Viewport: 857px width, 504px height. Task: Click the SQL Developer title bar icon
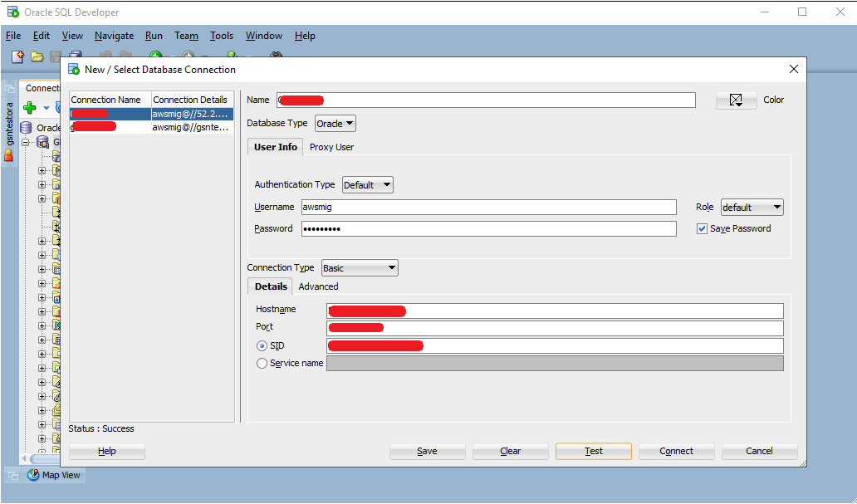[x=13, y=12]
